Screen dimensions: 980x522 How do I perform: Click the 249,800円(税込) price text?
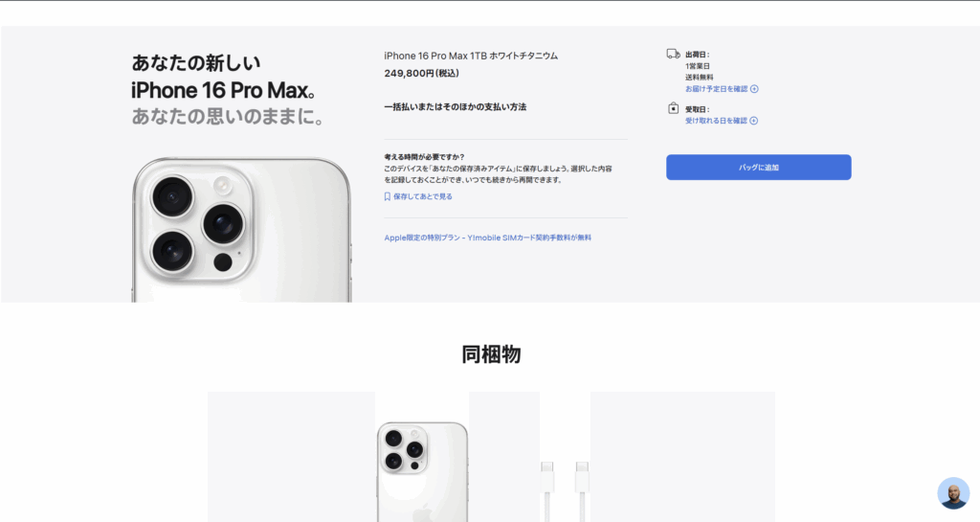[421, 73]
